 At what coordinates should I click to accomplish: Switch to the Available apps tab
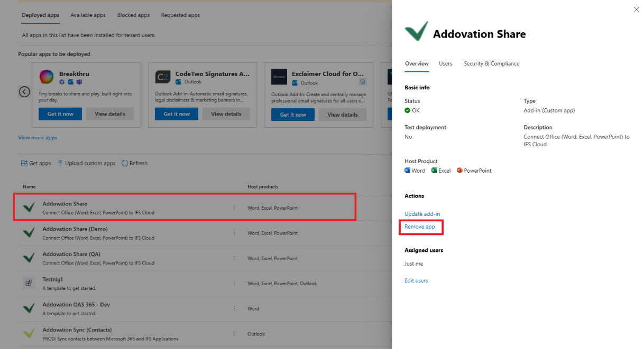[x=88, y=15]
